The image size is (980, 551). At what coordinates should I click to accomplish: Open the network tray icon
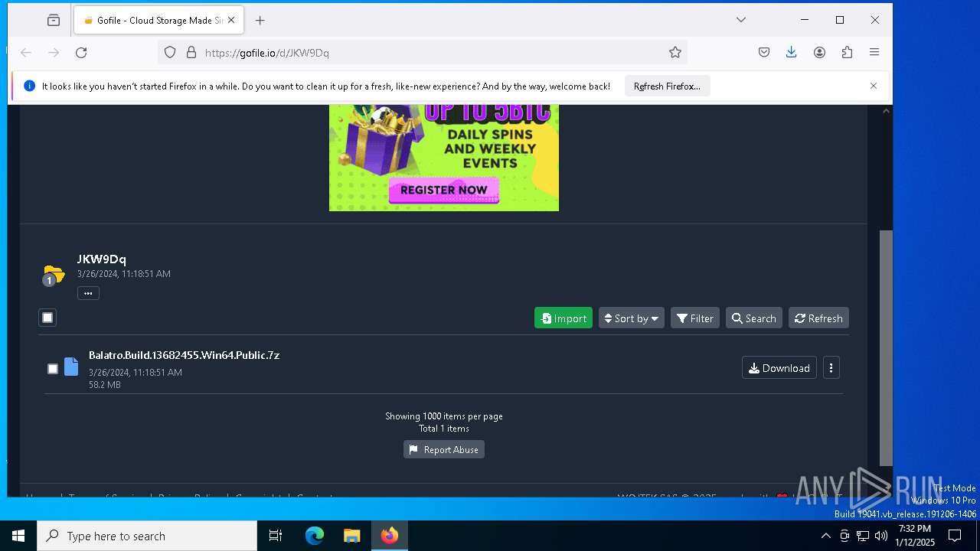863,536
